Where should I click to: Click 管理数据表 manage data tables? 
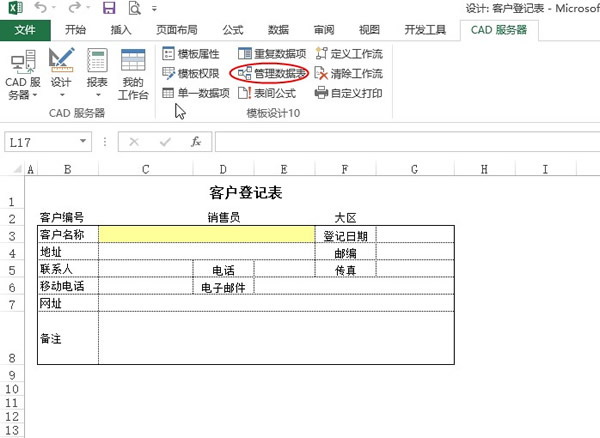coord(268,73)
